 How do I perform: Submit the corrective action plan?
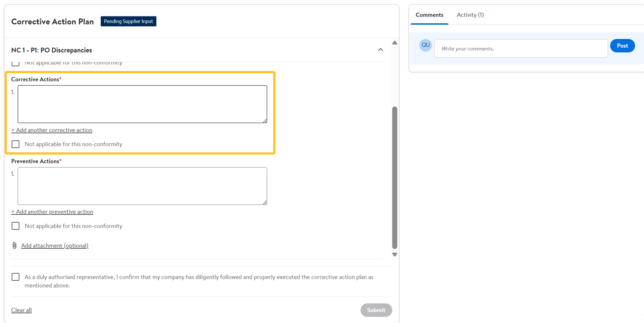(x=376, y=310)
